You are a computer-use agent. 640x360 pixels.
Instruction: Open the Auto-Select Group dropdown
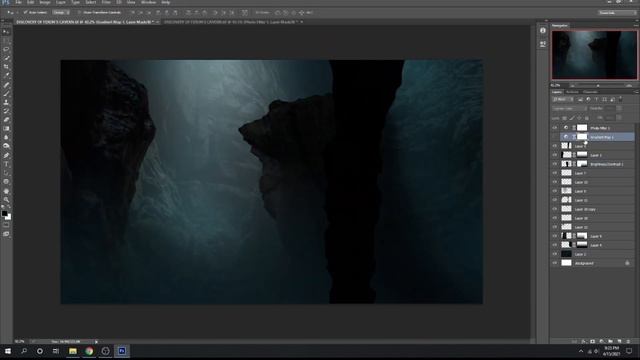pyautogui.click(x=60, y=13)
